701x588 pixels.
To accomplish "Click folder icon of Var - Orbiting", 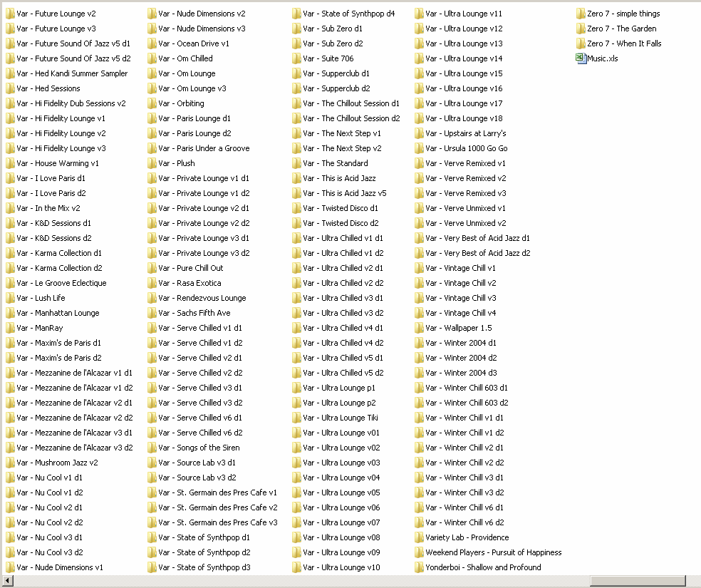I will [x=152, y=104].
